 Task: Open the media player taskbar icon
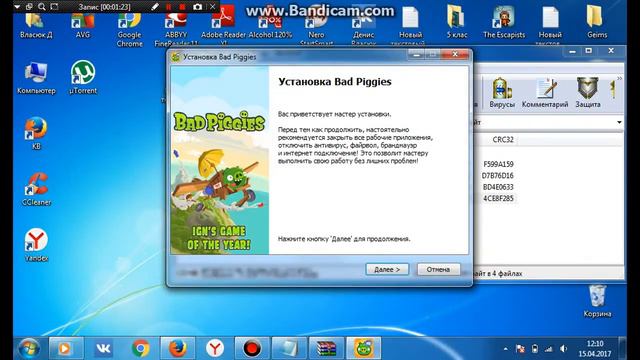[x=66, y=348]
